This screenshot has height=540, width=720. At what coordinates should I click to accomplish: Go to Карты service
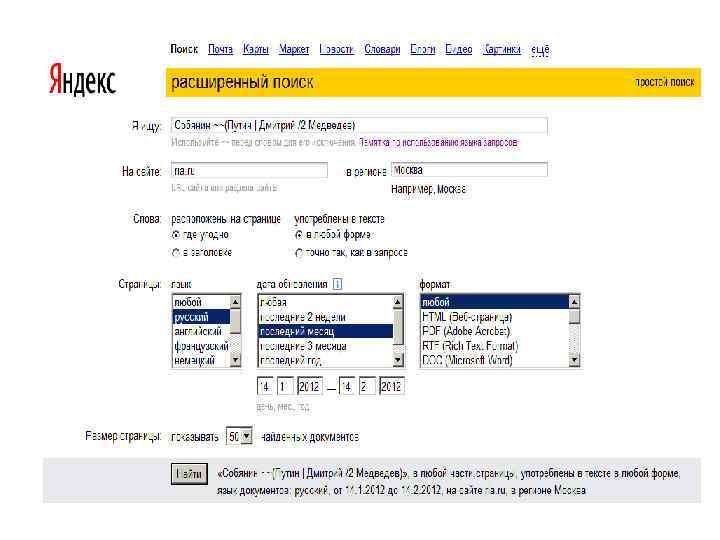click(x=256, y=49)
